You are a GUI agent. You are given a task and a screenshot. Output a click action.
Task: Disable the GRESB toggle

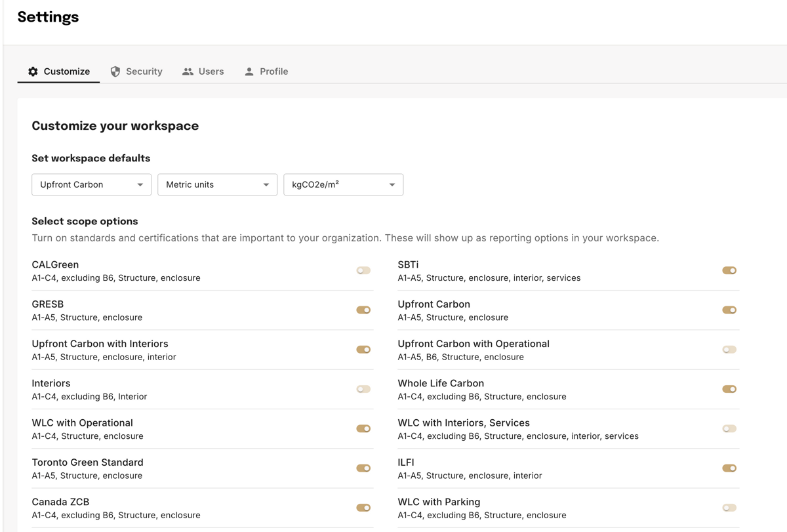click(x=363, y=310)
